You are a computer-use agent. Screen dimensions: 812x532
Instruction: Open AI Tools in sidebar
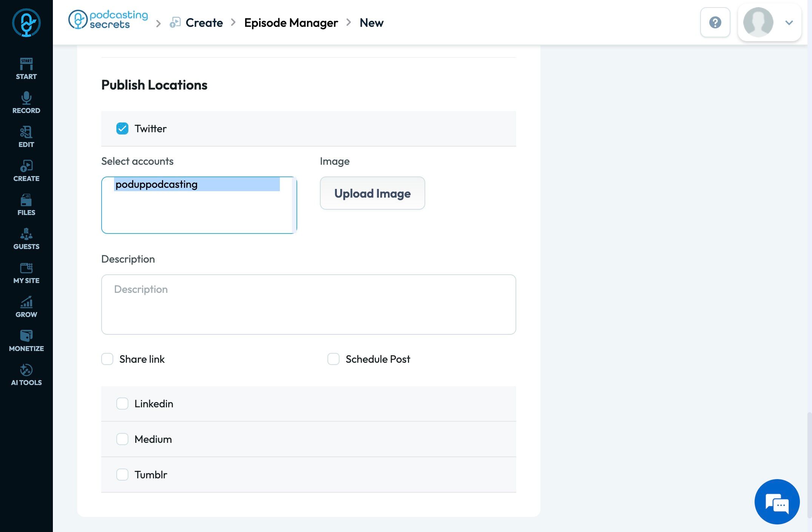[26, 374]
